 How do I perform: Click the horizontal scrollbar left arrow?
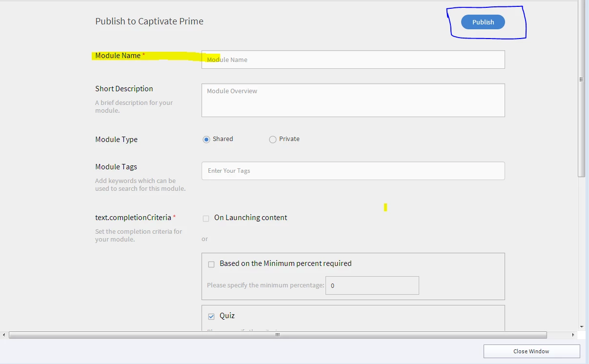(4, 335)
